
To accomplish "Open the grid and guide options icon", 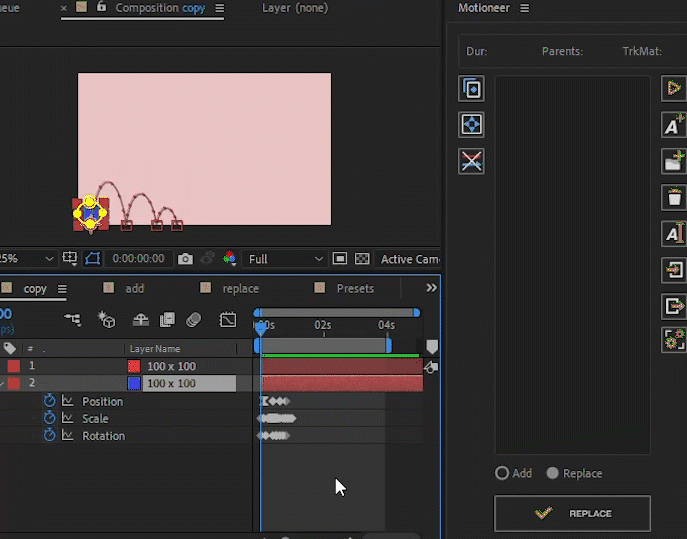I will point(70,259).
